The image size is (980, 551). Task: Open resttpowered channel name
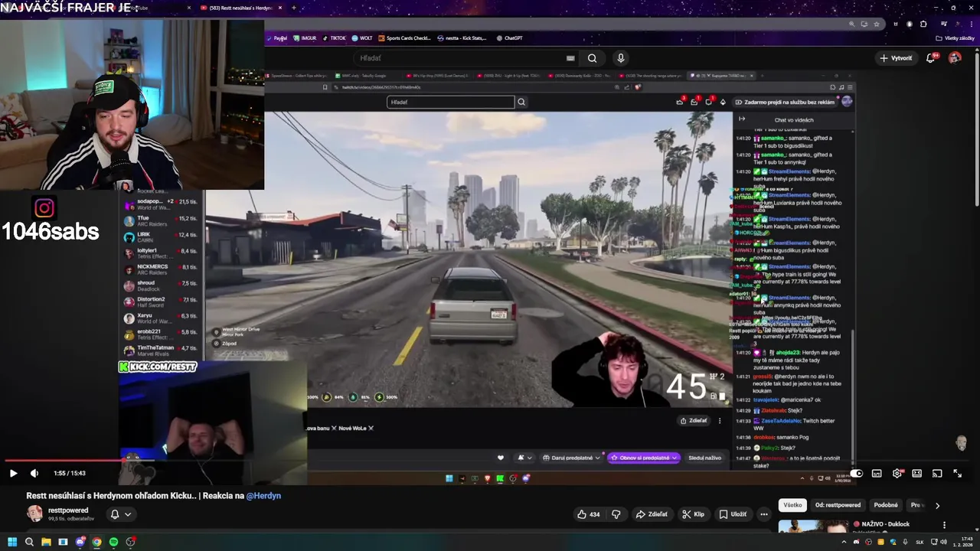point(68,510)
